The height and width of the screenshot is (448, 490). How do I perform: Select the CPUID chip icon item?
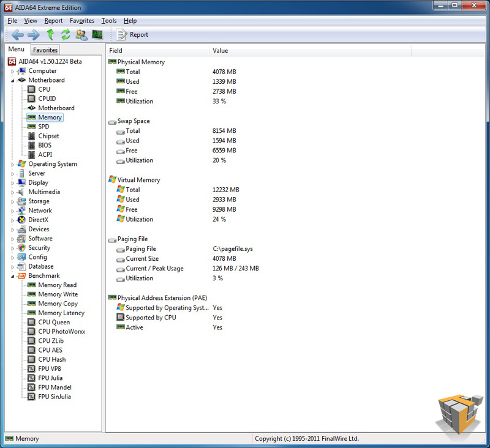click(x=31, y=99)
